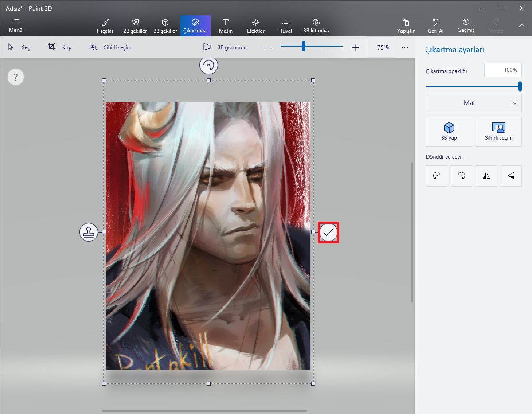Click the horizontal canvas scrollbar

tap(204, 411)
